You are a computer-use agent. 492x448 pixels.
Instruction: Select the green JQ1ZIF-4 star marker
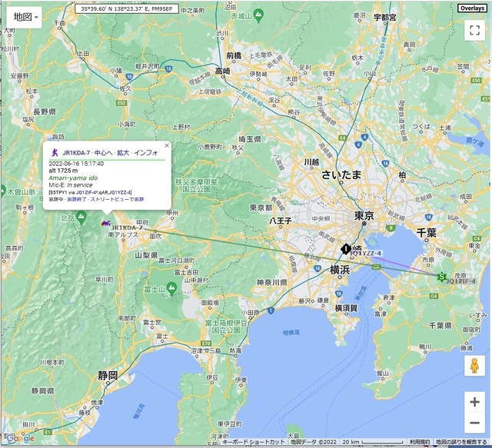coord(441,277)
